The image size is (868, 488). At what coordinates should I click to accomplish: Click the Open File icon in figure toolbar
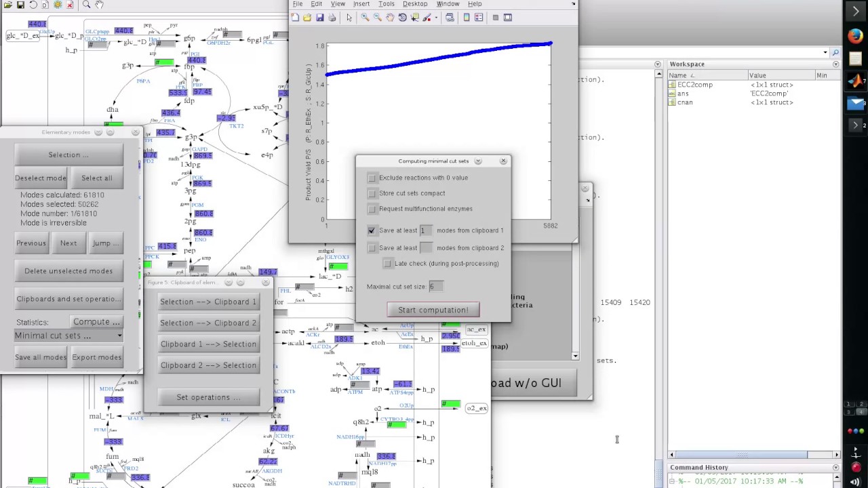click(307, 18)
